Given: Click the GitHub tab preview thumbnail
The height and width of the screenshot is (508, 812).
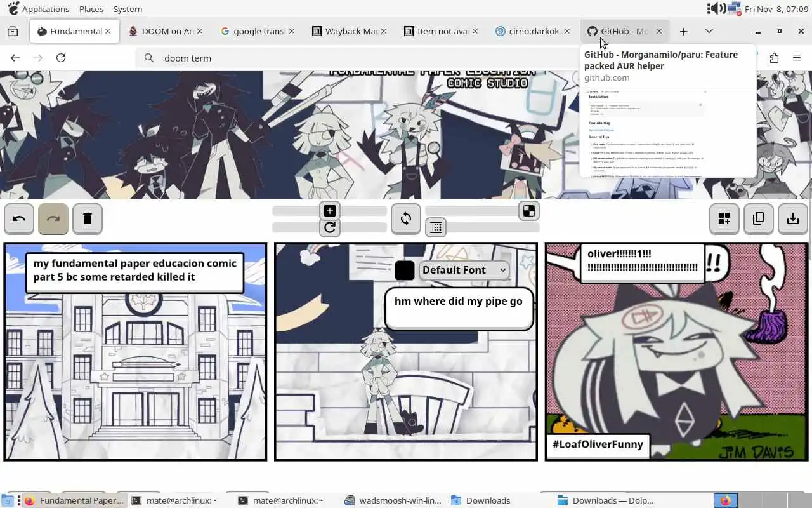Looking at the screenshot, I should pos(668,133).
